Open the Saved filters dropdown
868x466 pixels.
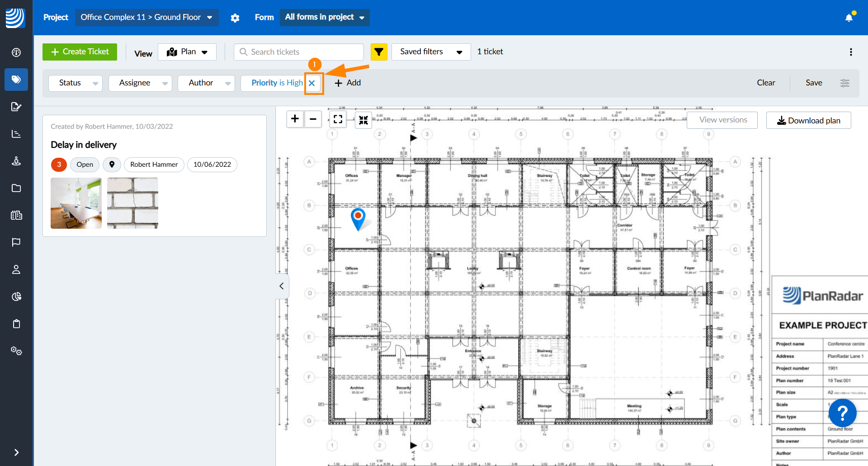pyautogui.click(x=431, y=52)
